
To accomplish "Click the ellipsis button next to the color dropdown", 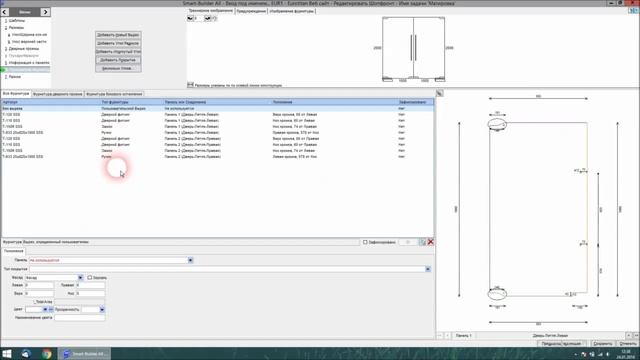I will [51, 309].
